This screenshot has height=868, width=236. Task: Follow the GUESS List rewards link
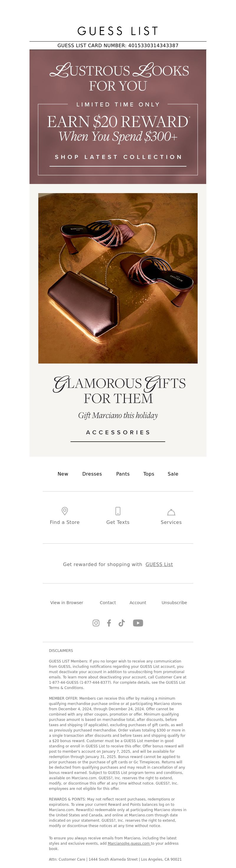[x=159, y=564]
